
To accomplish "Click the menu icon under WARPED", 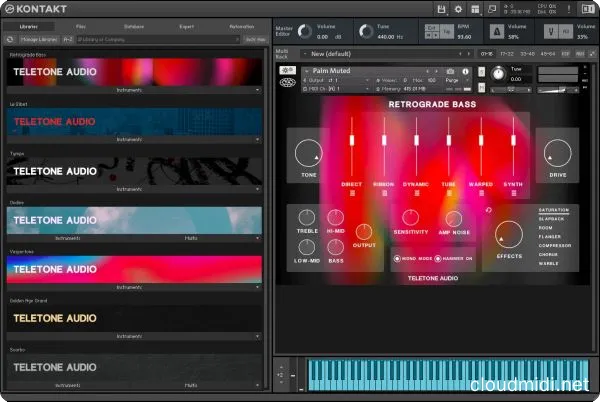I will click(481, 193).
